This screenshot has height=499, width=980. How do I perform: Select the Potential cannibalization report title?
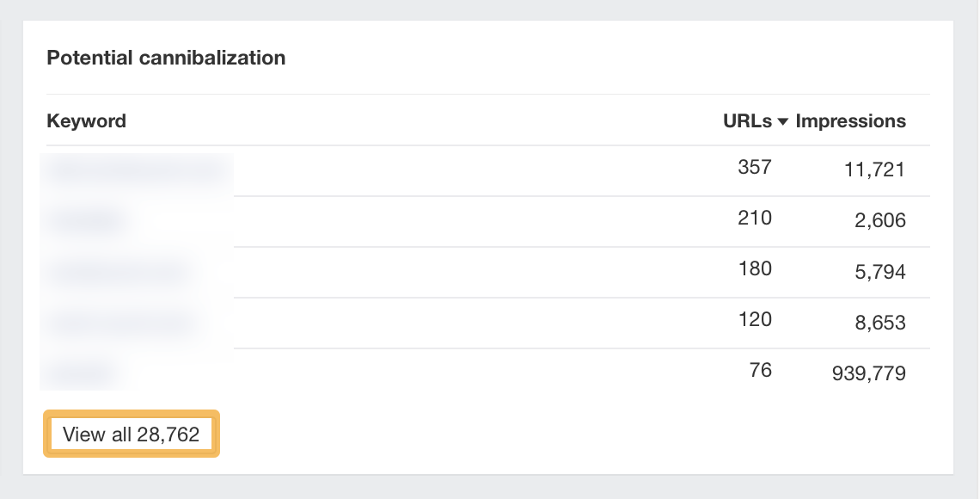point(167,58)
